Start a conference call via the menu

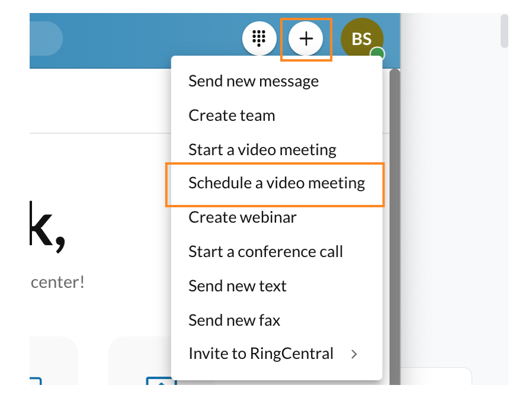tap(265, 252)
